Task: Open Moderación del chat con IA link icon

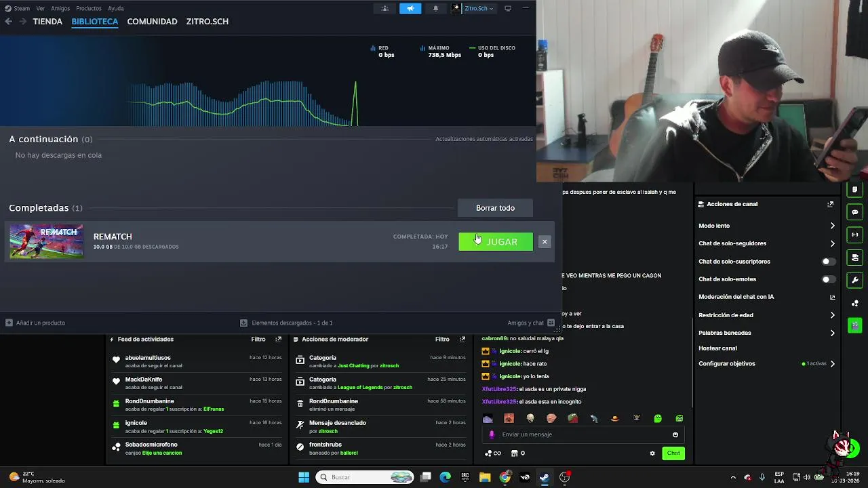Action: click(x=833, y=297)
